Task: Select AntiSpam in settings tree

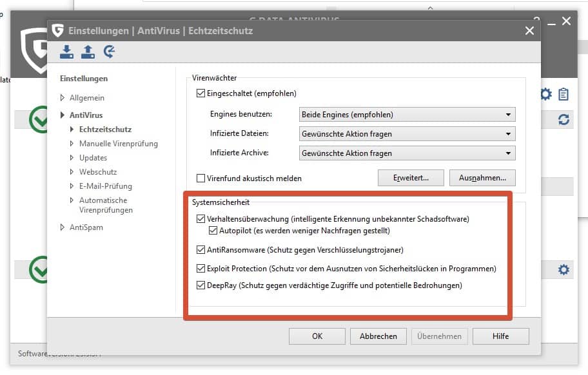Action: pyautogui.click(x=86, y=227)
